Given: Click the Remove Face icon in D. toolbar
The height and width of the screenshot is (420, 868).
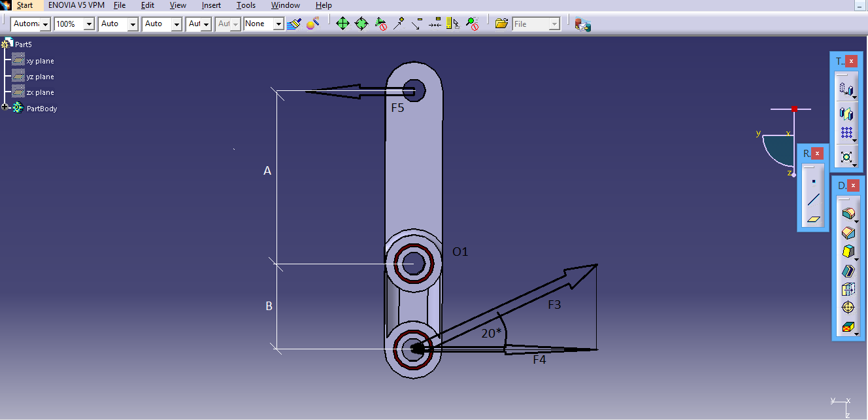Looking at the screenshot, I should (x=848, y=326).
